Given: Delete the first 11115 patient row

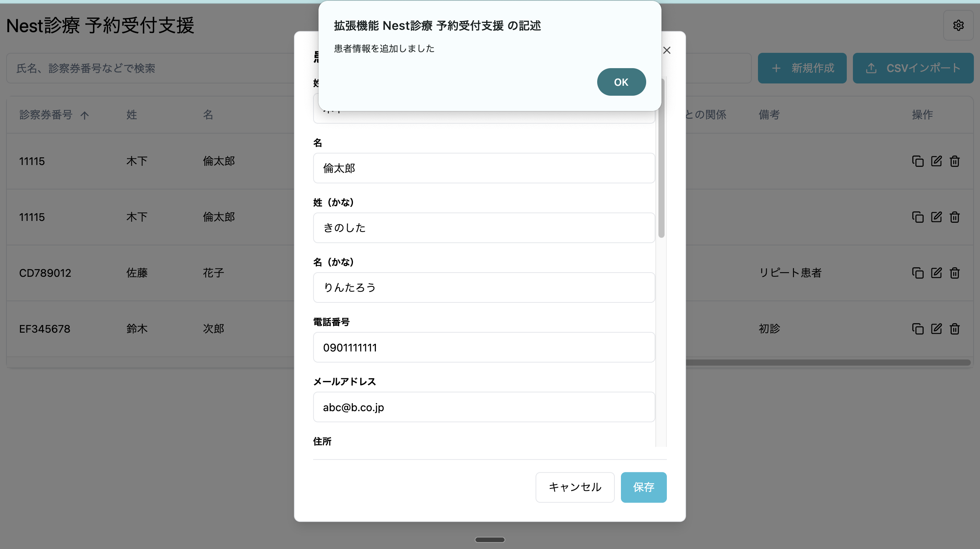Looking at the screenshot, I should click(954, 161).
